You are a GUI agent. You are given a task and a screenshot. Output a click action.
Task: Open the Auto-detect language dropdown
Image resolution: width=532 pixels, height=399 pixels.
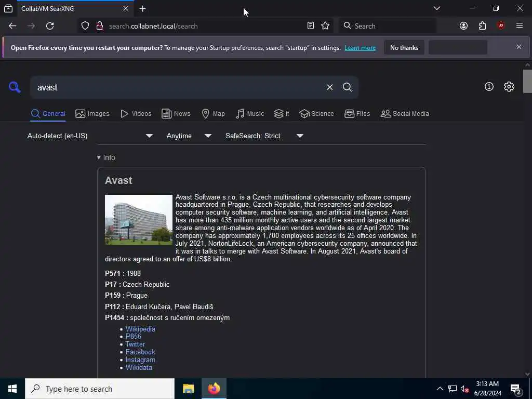90,136
